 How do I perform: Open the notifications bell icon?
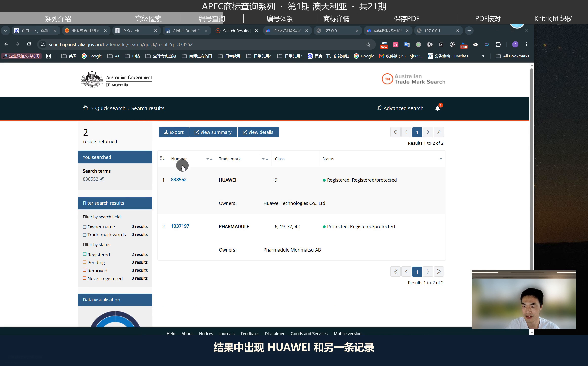pyautogui.click(x=437, y=108)
